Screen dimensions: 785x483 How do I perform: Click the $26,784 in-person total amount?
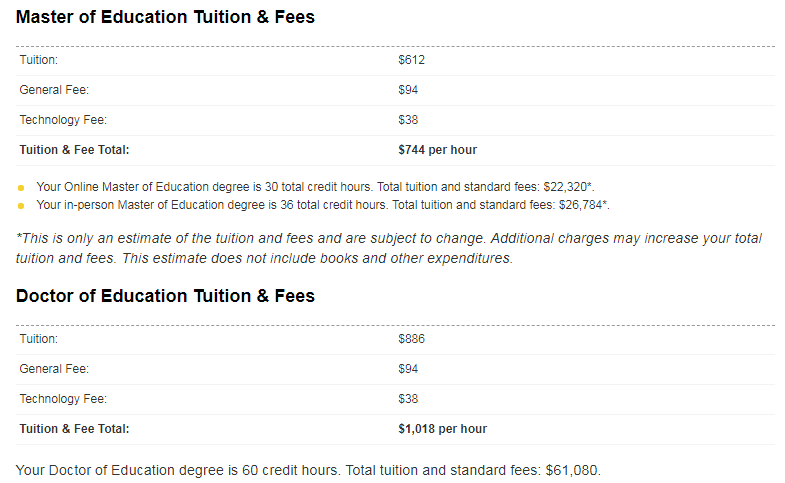point(581,205)
